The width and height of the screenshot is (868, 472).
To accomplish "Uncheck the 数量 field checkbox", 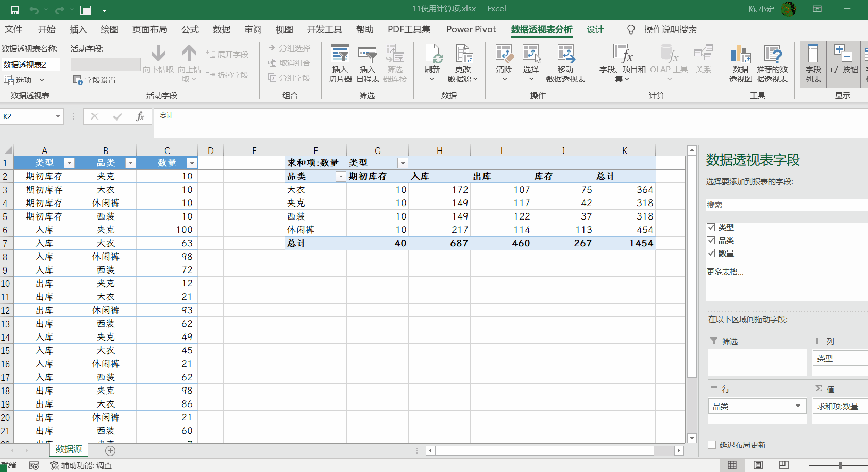I will click(711, 253).
